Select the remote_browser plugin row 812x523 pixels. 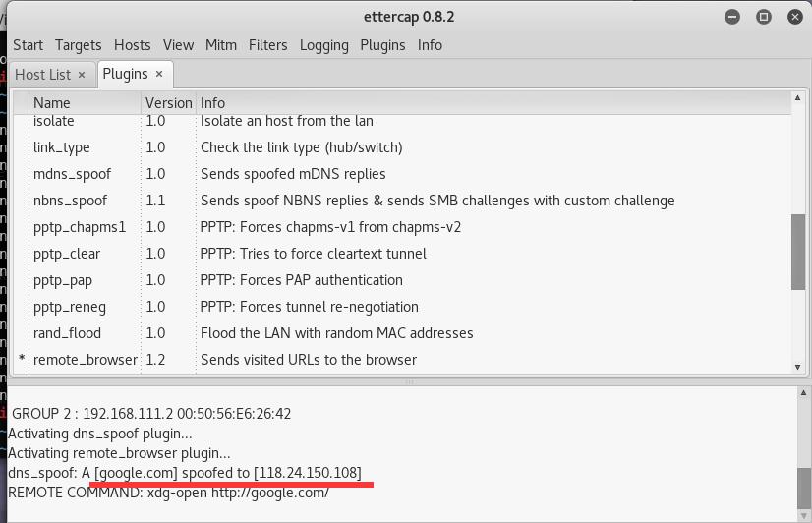[x=86, y=360]
